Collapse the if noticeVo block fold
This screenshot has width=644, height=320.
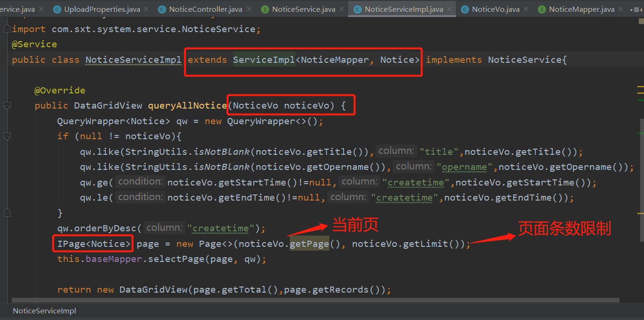pyautogui.click(x=7, y=136)
